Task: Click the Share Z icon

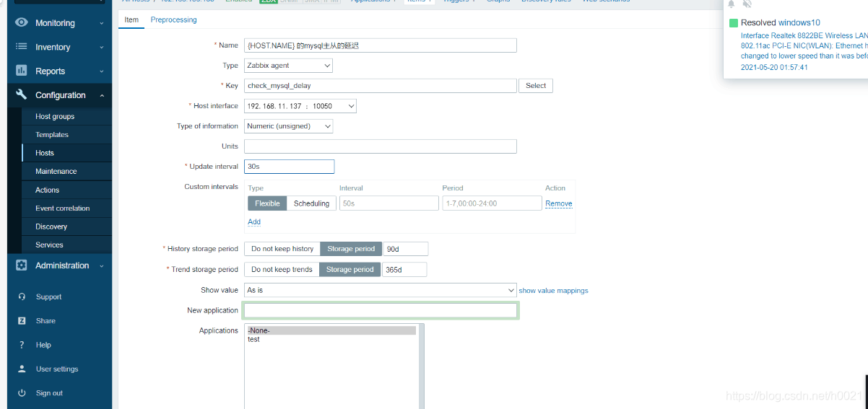Action: [x=22, y=320]
